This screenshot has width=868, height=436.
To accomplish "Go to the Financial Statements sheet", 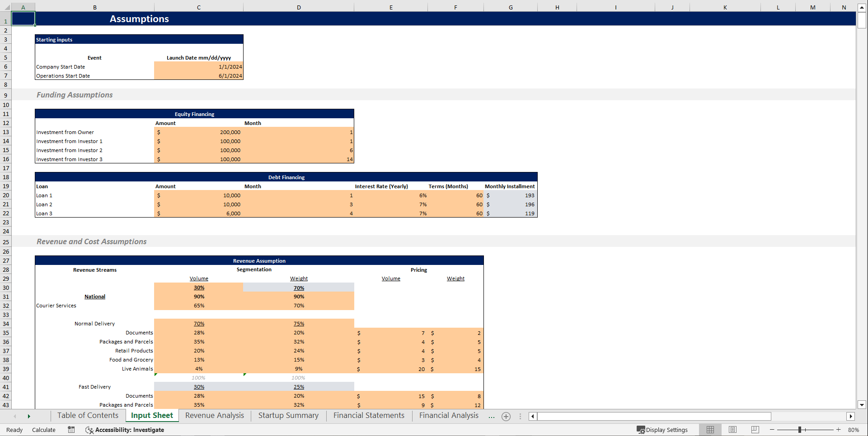I will 368,416.
